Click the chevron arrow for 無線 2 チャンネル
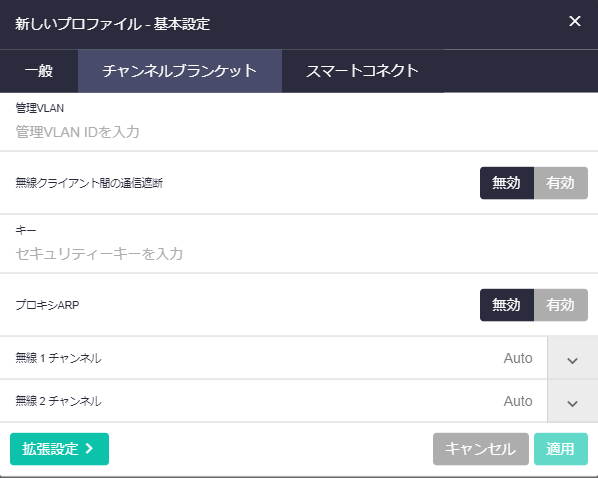The width and height of the screenshot is (598, 478). [572, 403]
